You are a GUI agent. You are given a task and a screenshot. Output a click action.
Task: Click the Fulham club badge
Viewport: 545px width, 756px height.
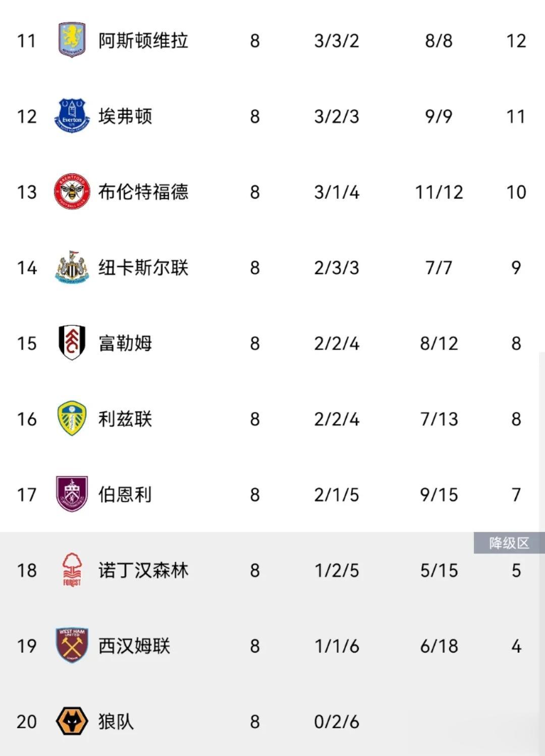pos(72,343)
